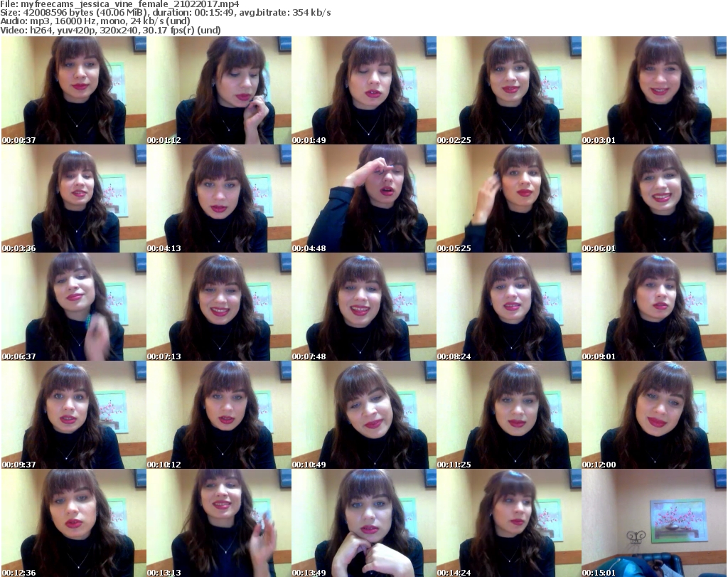This screenshot has width=728, height=577.
Task: Select the thumbnail timestamped 00:07:48
Action: pyautogui.click(x=364, y=307)
